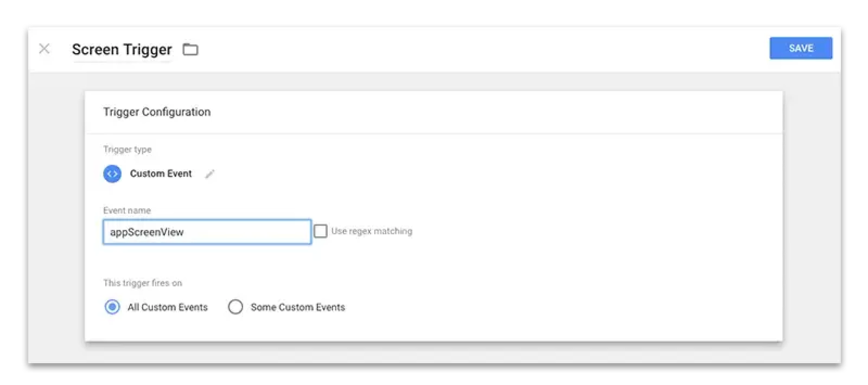The width and height of the screenshot is (868, 385).
Task: Enable the Use regex matching checkbox
Action: click(321, 231)
